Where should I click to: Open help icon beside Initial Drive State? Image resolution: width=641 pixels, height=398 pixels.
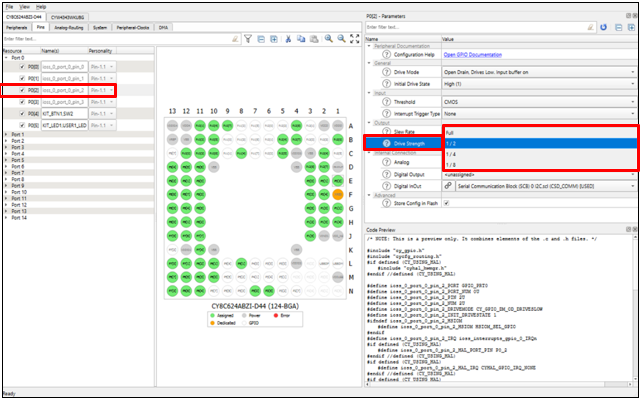click(x=386, y=84)
